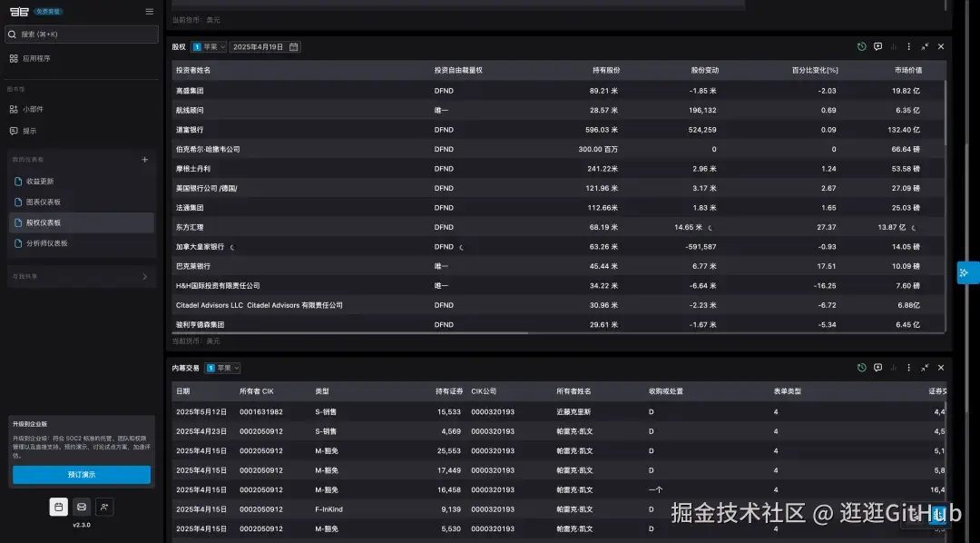Sort by the 持有证券 column header
This screenshot has width=980, height=543.
click(449, 391)
